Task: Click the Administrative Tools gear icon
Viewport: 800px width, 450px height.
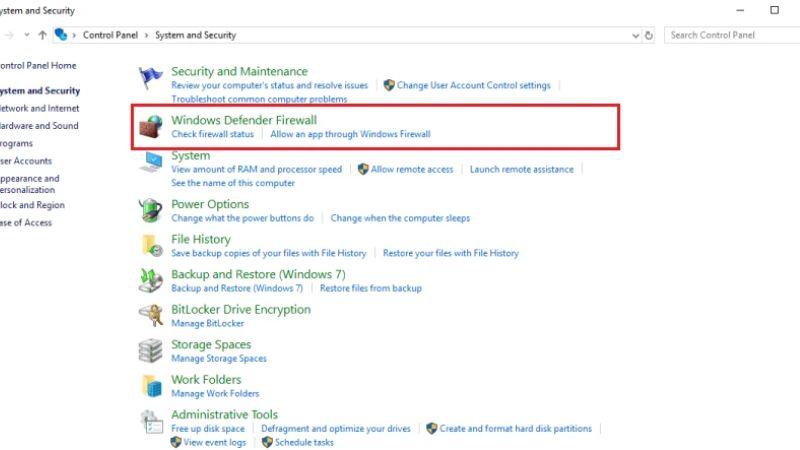Action: 152,421
